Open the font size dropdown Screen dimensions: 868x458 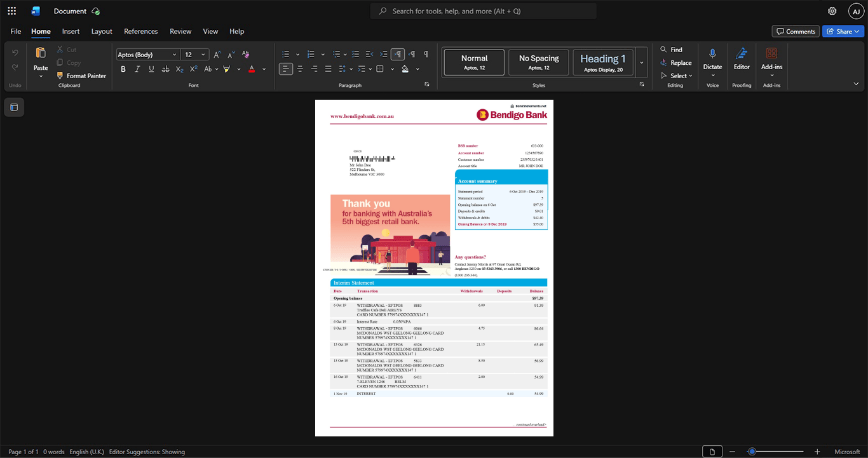click(x=203, y=55)
